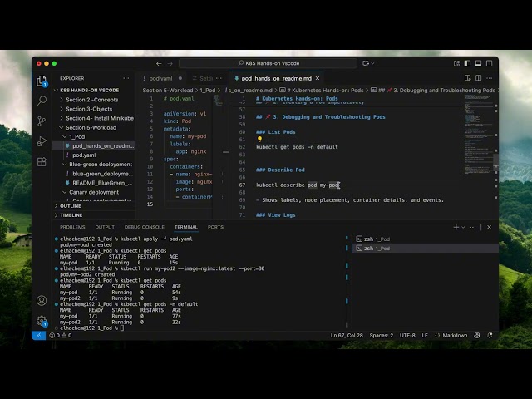Open Explorer Views and More Actions menu
Screen dimensions: 532x399
(126, 78)
